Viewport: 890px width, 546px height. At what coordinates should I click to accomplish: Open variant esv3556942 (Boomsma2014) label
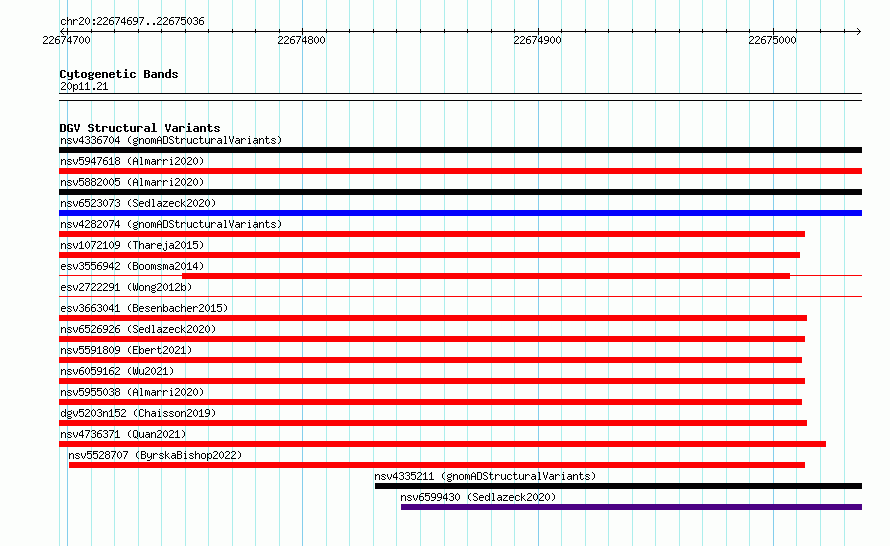point(132,266)
